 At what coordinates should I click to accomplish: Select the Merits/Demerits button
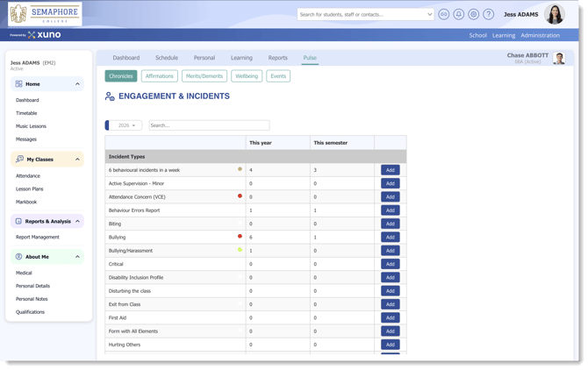[x=204, y=76]
